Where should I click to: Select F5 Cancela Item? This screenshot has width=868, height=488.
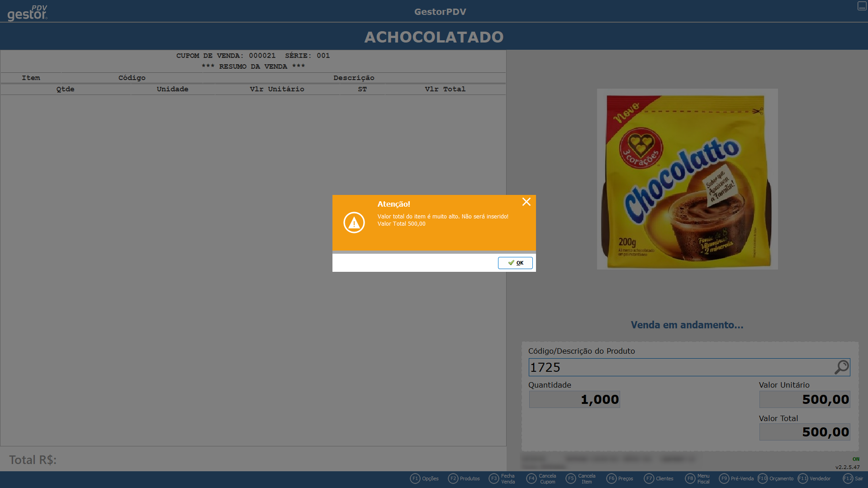pyautogui.click(x=581, y=479)
